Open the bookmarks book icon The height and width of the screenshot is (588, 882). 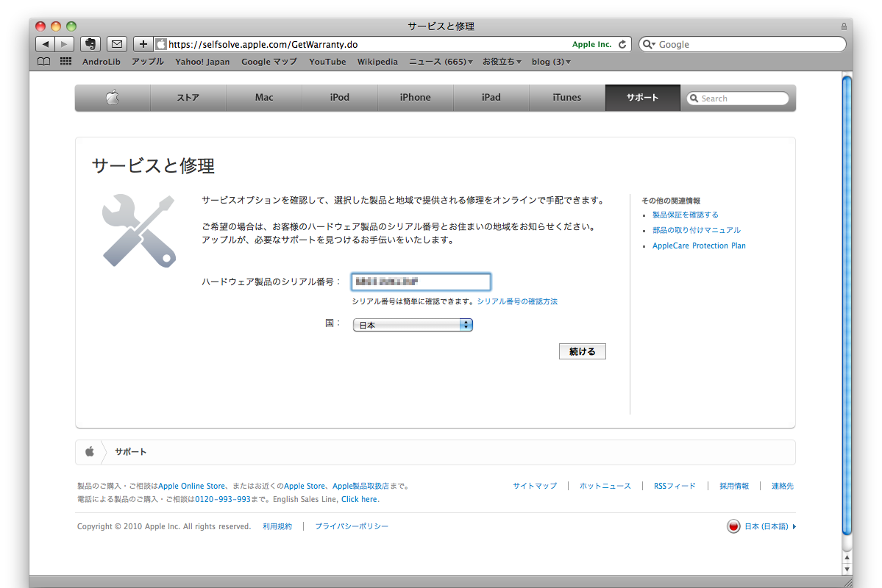[43, 61]
